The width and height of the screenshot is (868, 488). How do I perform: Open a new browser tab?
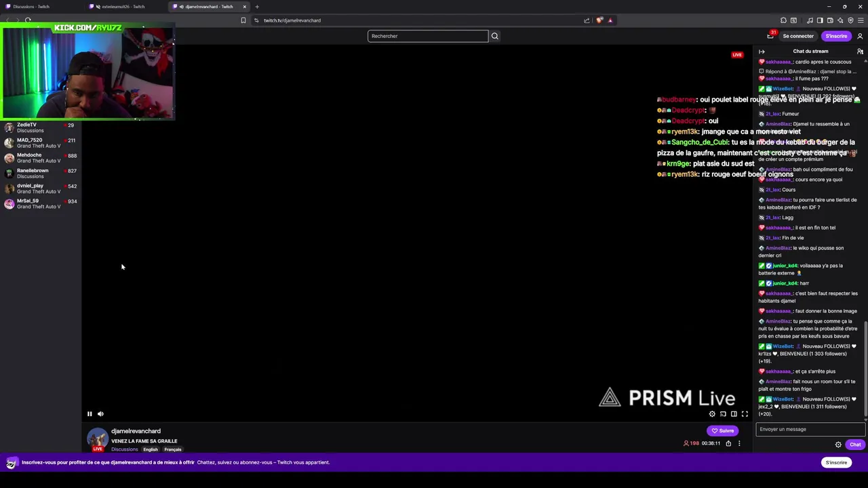[x=257, y=7]
